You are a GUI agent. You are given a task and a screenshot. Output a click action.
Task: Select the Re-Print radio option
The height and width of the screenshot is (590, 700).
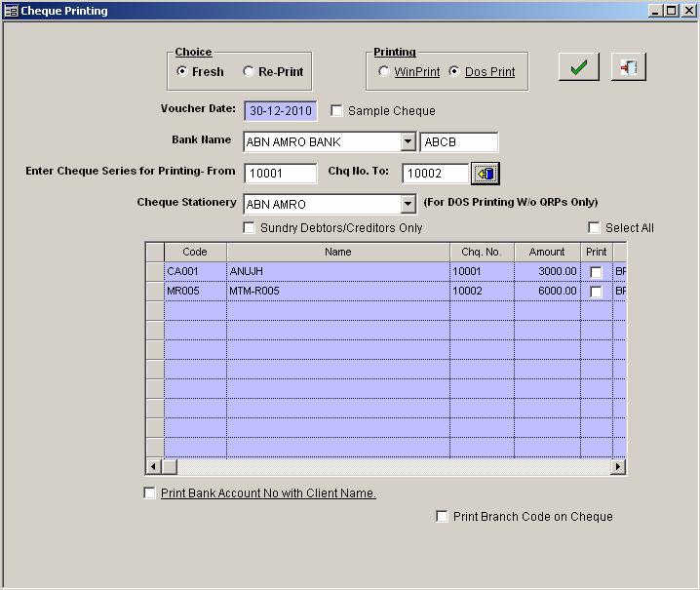point(249,72)
